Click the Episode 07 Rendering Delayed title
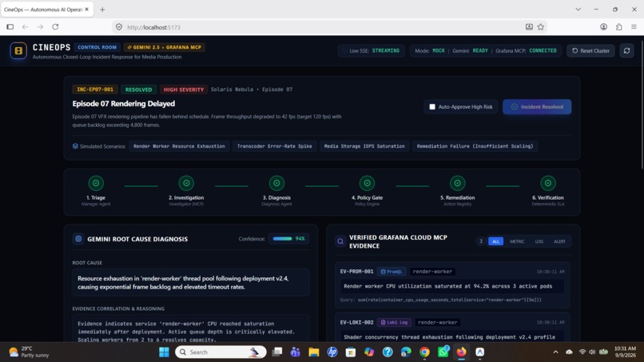This screenshot has width=644, height=362. 124,104
